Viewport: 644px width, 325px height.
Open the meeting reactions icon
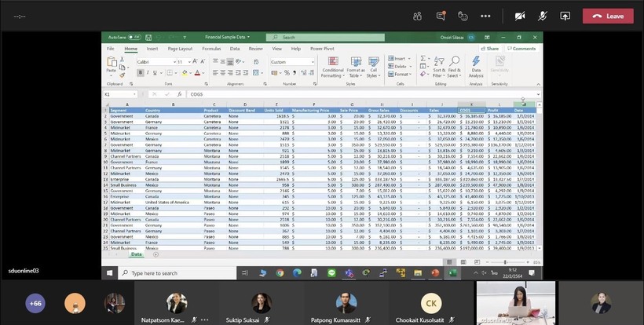463,16
